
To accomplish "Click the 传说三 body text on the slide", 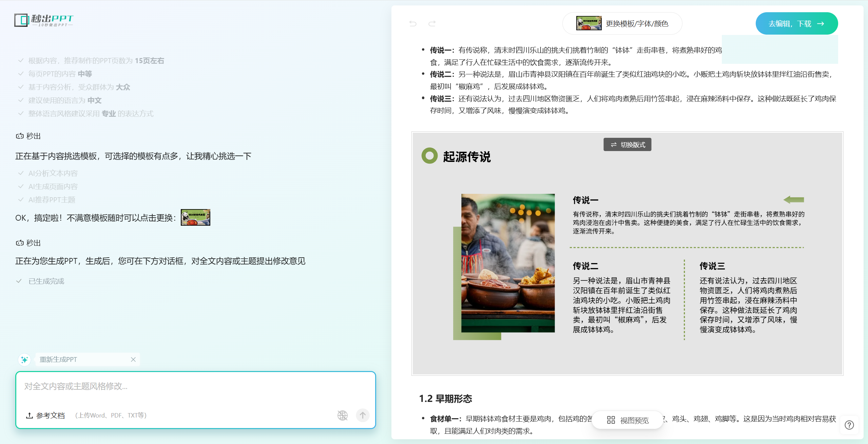I will 748,305.
